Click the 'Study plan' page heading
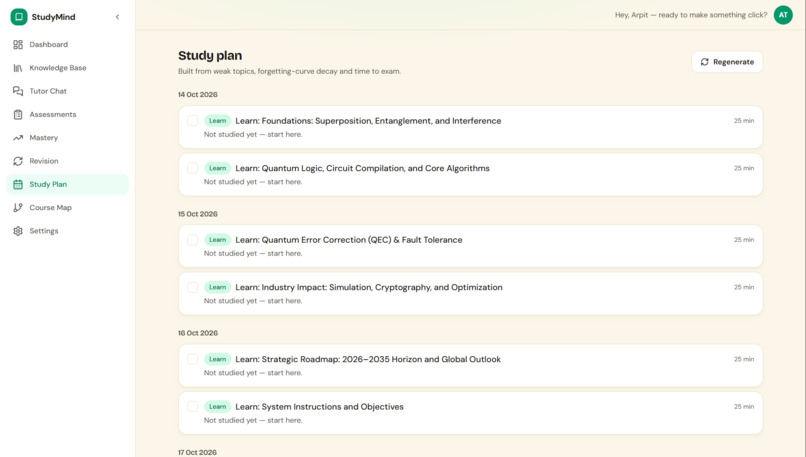This screenshot has width=806, height=457. (210, 56)
